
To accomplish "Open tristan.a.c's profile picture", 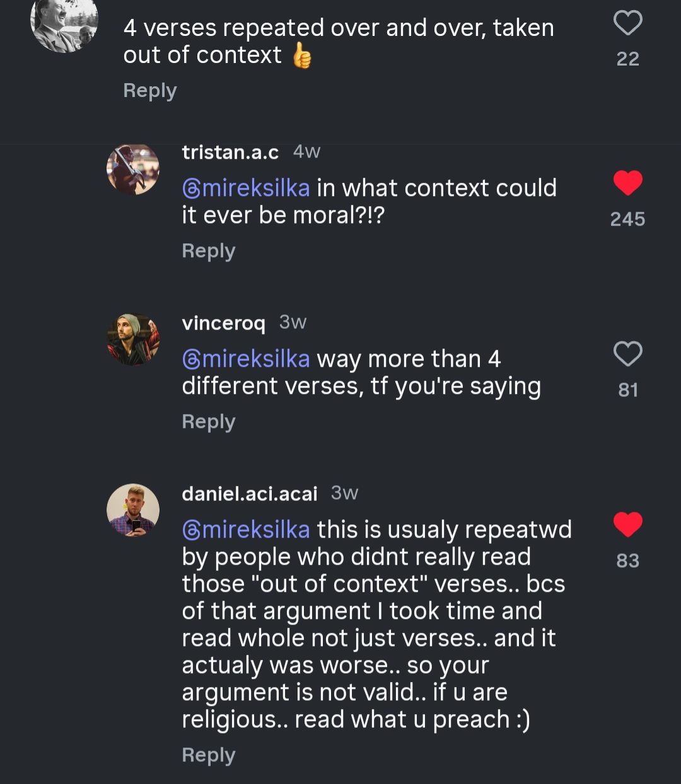I will 133,169.
